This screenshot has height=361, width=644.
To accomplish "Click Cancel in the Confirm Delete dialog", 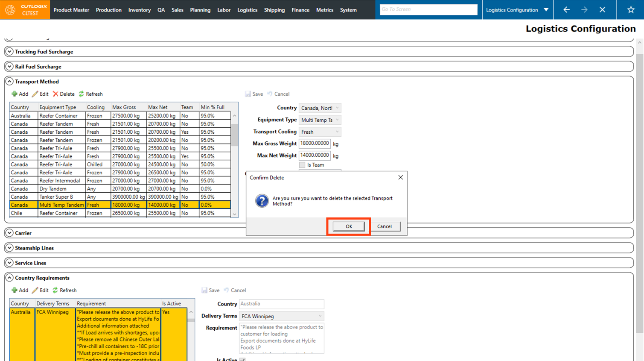I will tap(384, 226).
